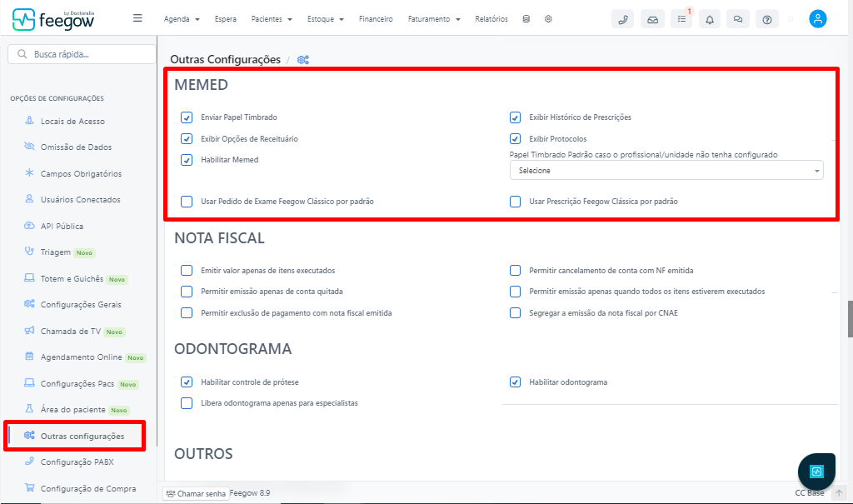Toggle the Habilitar Memed checkbox
Screen dimensions: 853x504
coord(187,160)
